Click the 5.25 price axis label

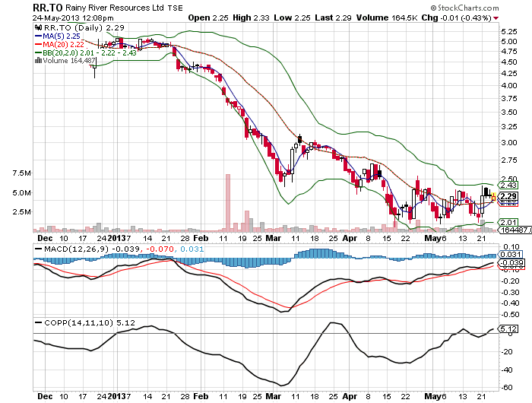tap(509, 32)
